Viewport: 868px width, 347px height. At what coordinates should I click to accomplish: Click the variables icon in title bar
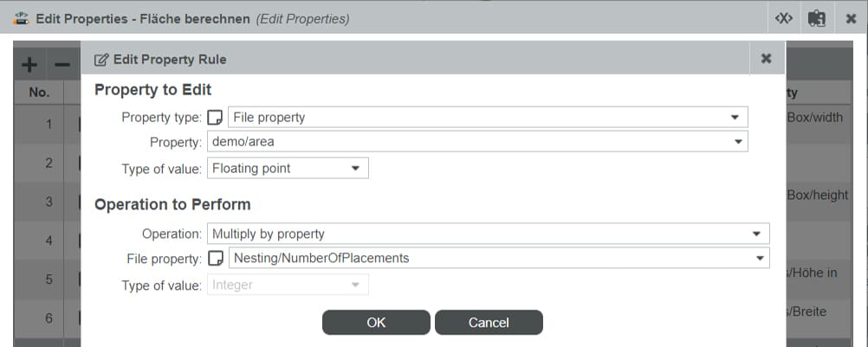click(783, 18)
